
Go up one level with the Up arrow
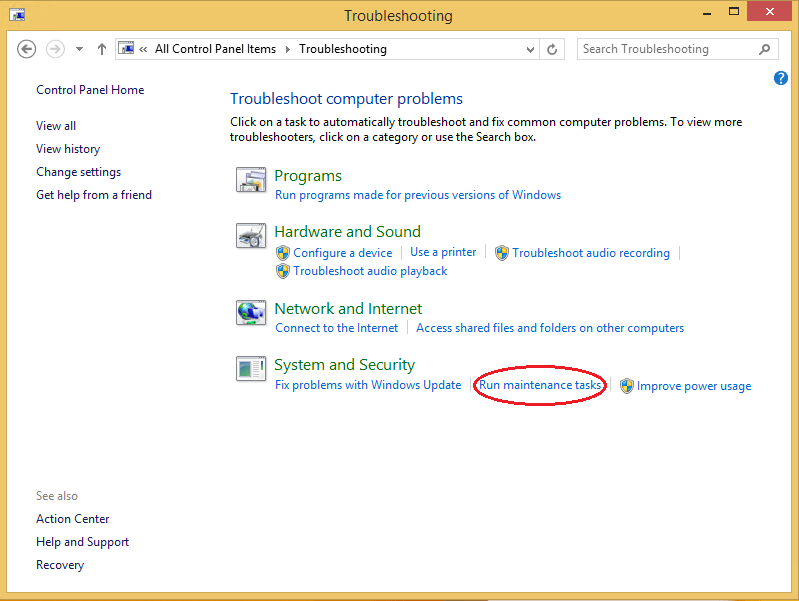coord(102,49)
